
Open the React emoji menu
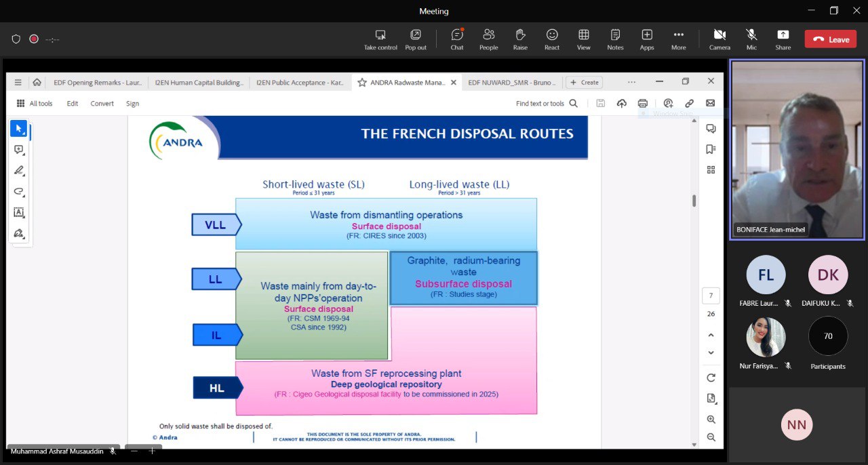[552, 39]
